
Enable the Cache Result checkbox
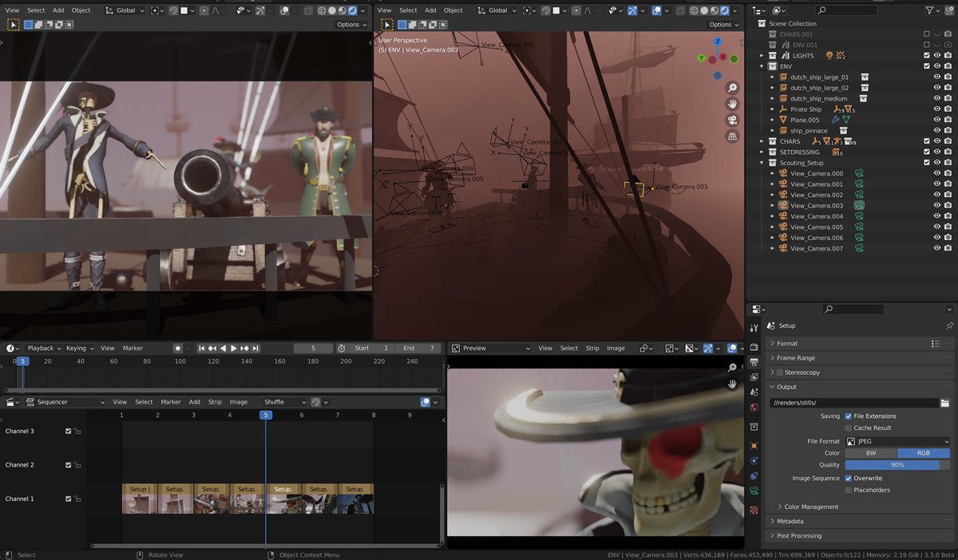848,428
